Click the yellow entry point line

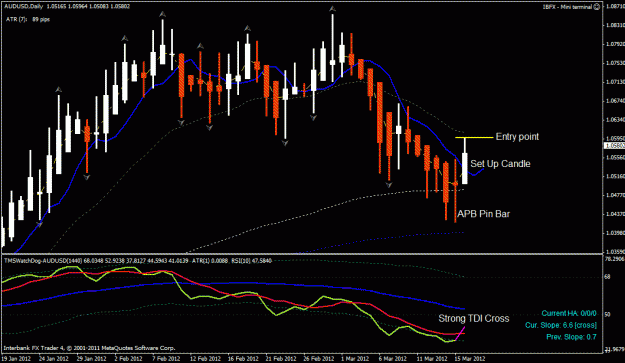pyautogui.click(x=474, y=137)
